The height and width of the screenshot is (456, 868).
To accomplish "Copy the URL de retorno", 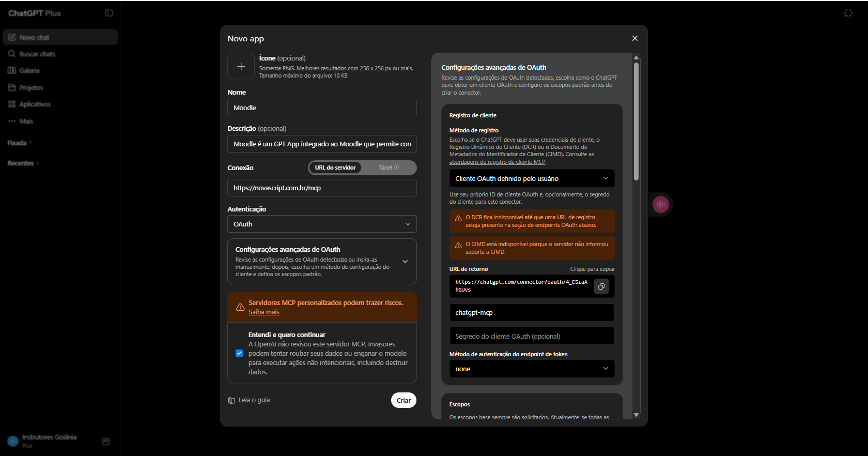I will pos(601,286).
